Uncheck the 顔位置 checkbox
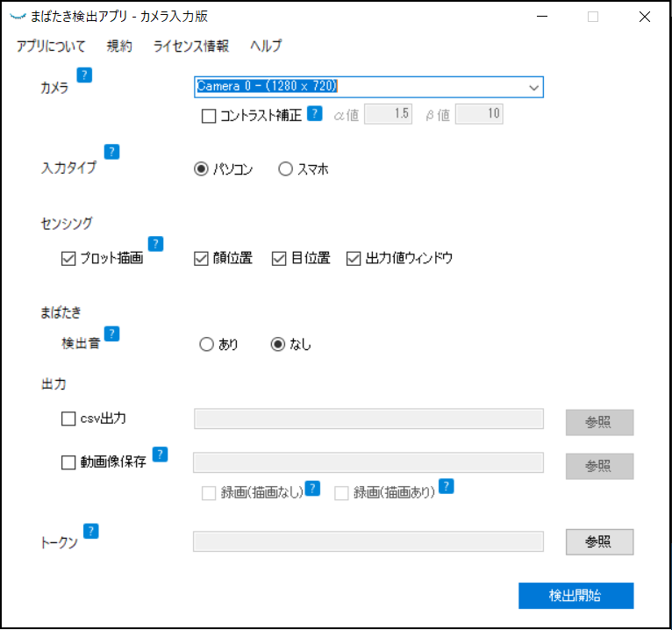672x630 pixels. (201, 259)
